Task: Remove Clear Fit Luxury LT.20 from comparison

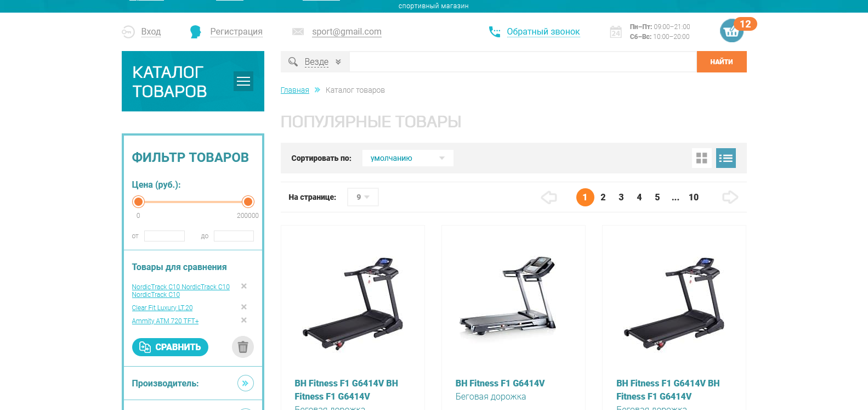Action: [x=244, y=307]
